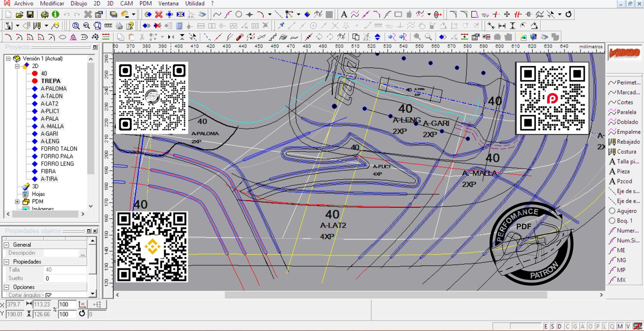This screenshot has height=331, width=644.
Task: Click the new blank document icon
Action: click(8, 14)
